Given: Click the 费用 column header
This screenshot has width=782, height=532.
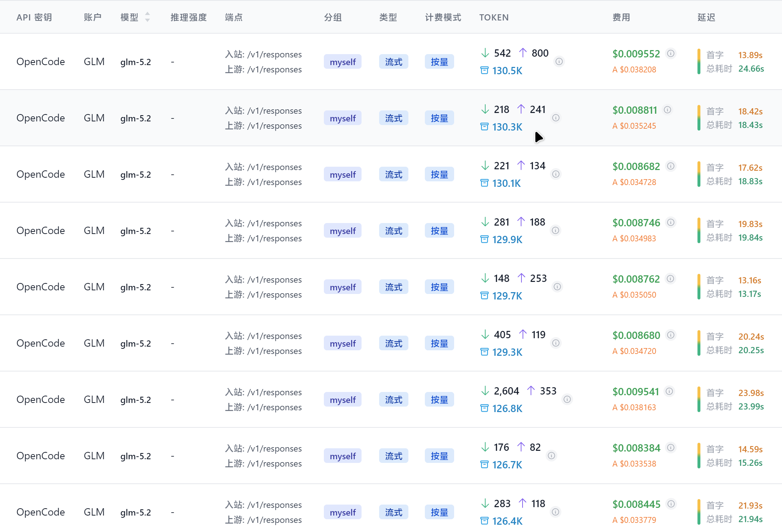Looking at the screenshot, I should [621, 17].
